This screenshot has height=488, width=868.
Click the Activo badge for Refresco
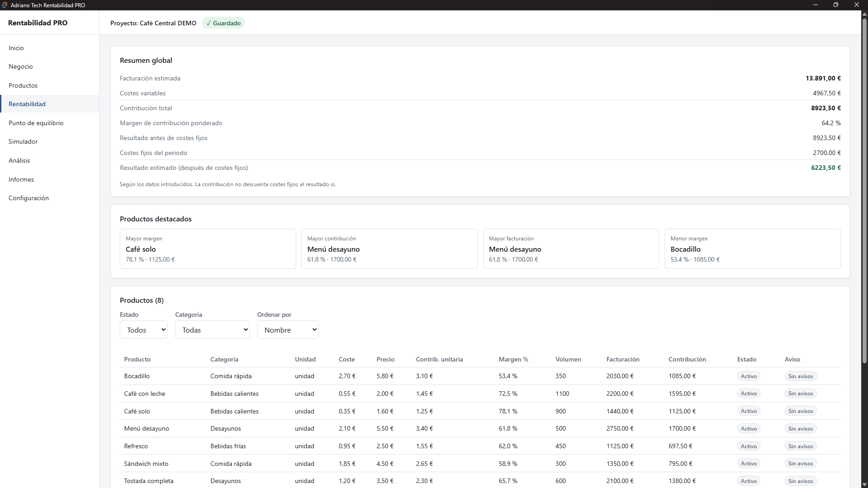749,446
